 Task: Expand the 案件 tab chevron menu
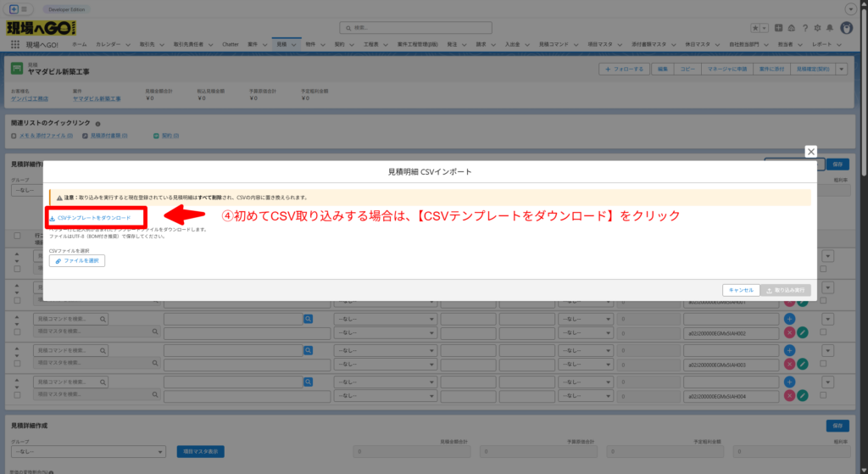pyautogui.click(x=266, y=43)
